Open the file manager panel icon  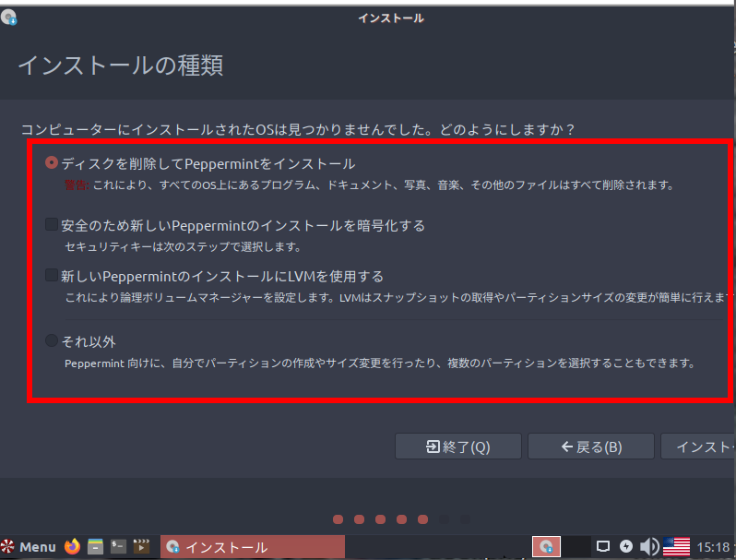pos(95,546)
